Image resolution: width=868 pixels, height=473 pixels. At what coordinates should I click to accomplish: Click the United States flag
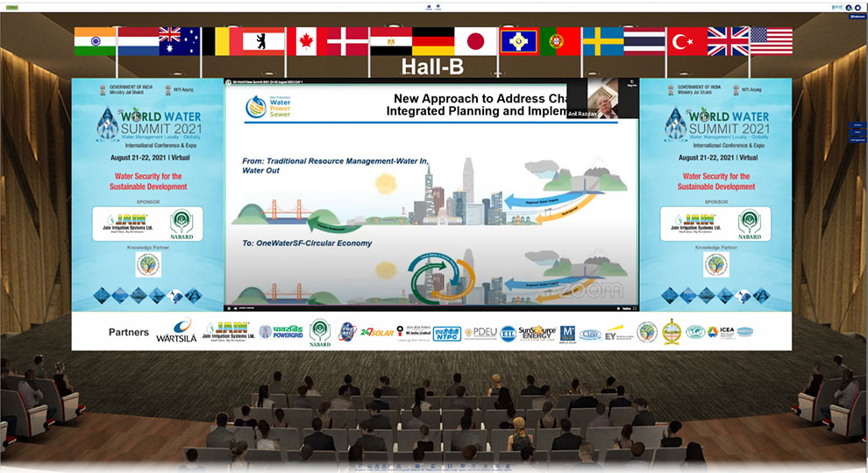coord(772,41)
